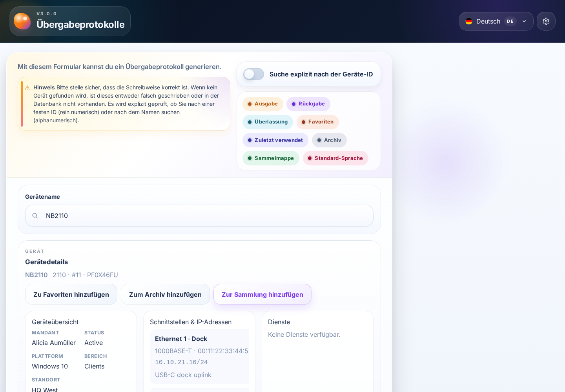
Task: Open the Archiv tag
Action: 329,140
